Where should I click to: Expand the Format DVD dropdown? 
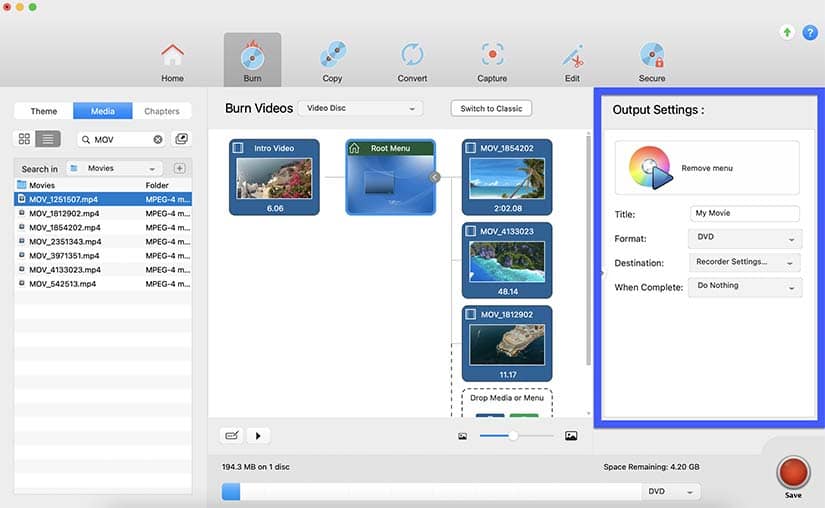pyautogui.click(x=745, y=239)
